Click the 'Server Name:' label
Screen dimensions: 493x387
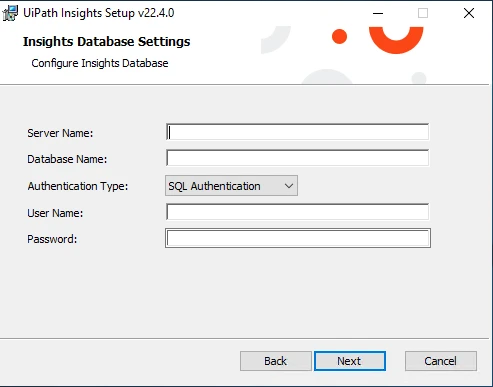pyautogui.click(x=60, y=133)
